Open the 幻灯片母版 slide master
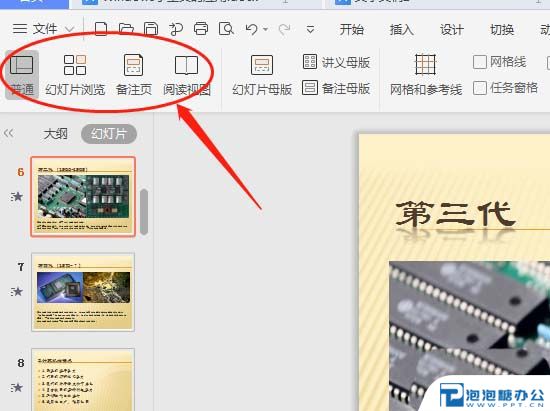The width and height of the screenshot is (550, 411). coord(262,75)
